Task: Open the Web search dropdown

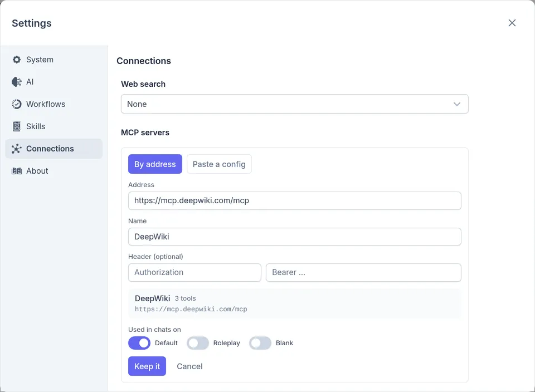Action: pos(294,104)
